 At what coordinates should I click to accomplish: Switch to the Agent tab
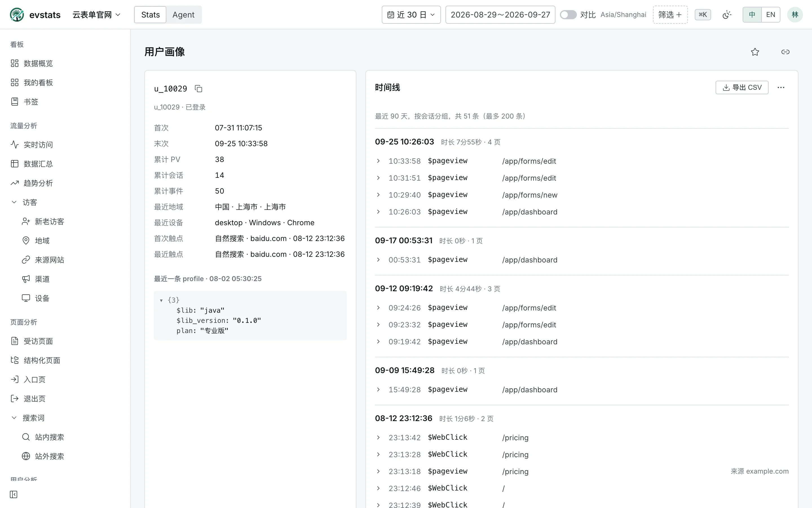coord(183,15)
